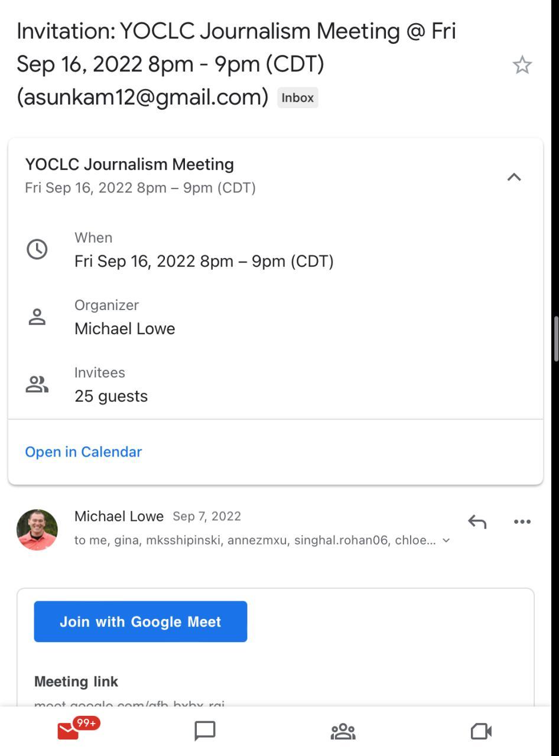Switch to the Mail tab
Image resolution: width=559 pixels, height=756 pixels.
coord(69,732)
